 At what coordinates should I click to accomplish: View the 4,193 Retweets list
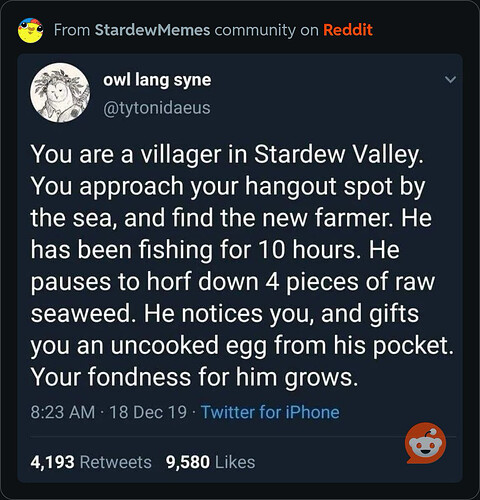91,462
